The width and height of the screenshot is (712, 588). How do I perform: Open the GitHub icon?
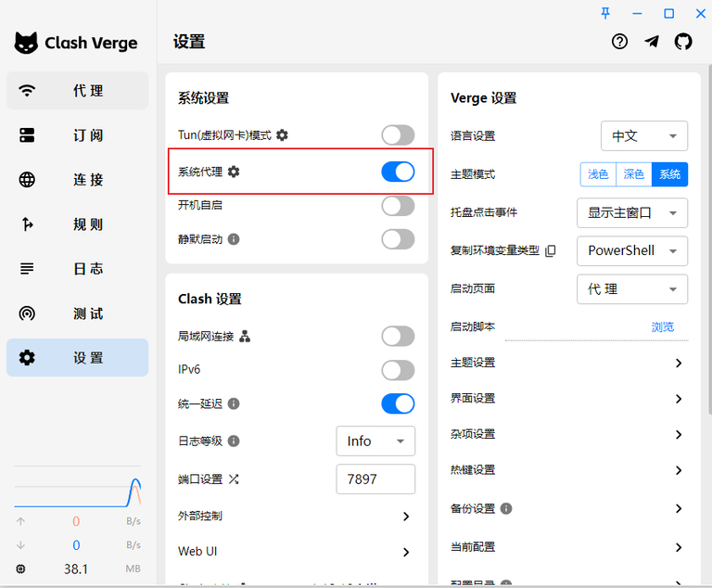click(683, 42)
